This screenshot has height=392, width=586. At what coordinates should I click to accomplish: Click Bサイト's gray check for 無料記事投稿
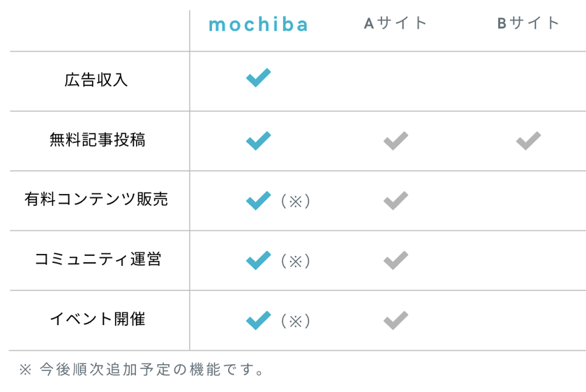528,141
